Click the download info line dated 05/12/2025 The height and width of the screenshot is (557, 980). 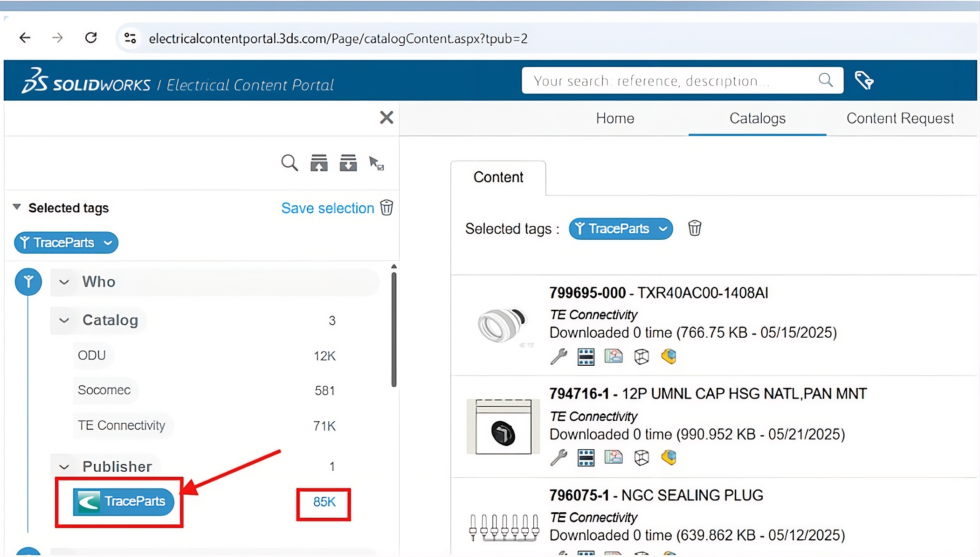pyautogui.click(x=697, y=535)
